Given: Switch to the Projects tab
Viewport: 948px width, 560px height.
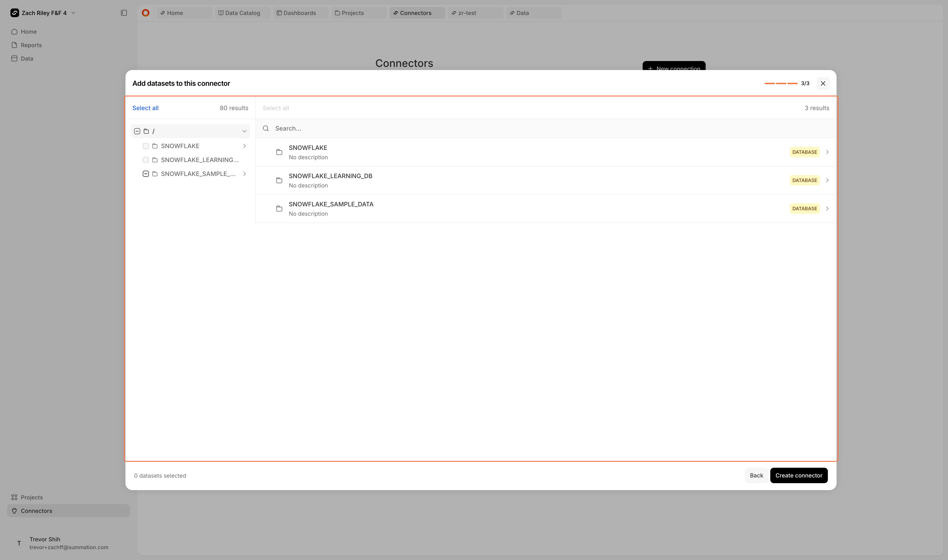Looking at the screenshot, I should [x=359, y=13].
